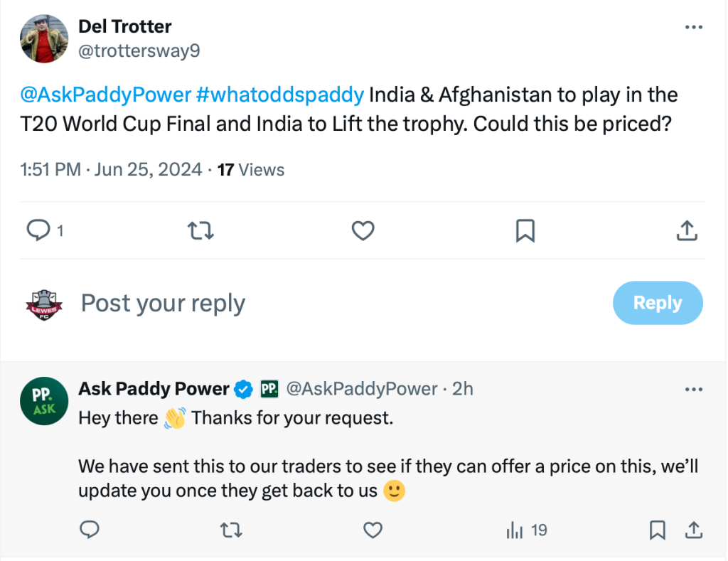Like Del Trotter's post
Image resolution: width=728 pixels, height=561 pixels.
point(363,230)
